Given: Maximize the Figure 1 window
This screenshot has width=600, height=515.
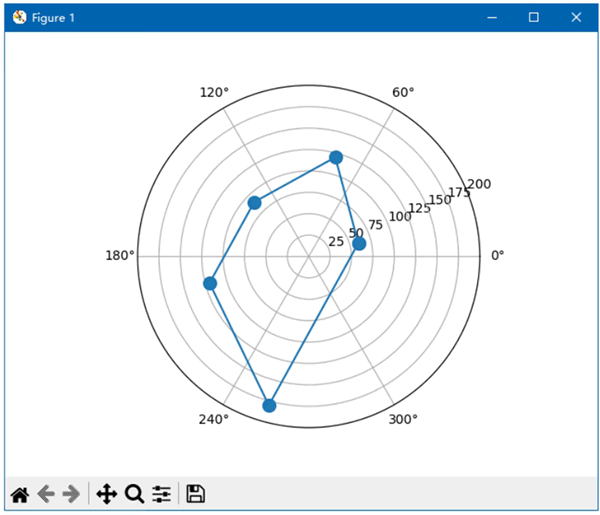Looking at the screenshot, I should pos(534,17).
